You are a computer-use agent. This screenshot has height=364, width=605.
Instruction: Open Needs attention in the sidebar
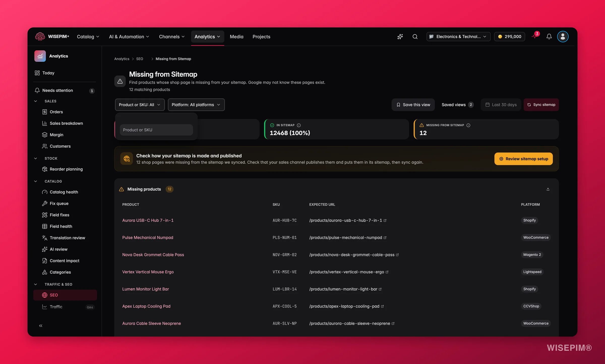65,90
